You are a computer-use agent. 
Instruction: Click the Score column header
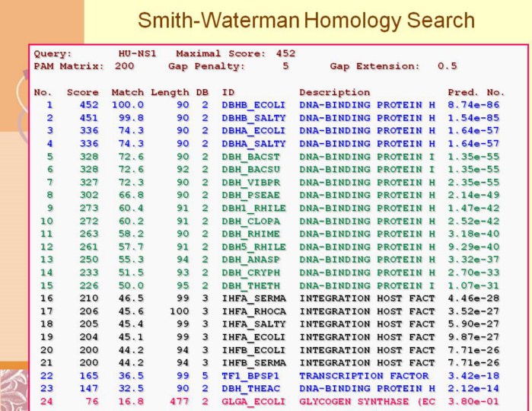point(82,92)
